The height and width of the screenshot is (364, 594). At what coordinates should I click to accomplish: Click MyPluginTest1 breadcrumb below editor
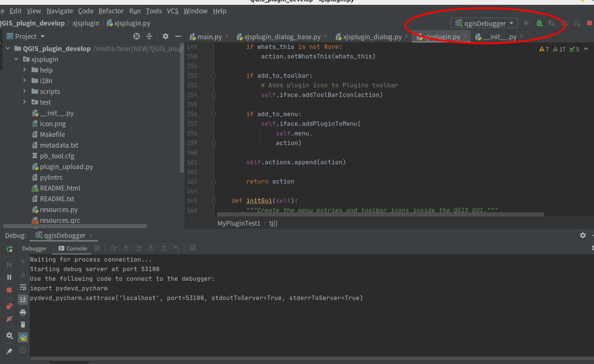[239, 223]
